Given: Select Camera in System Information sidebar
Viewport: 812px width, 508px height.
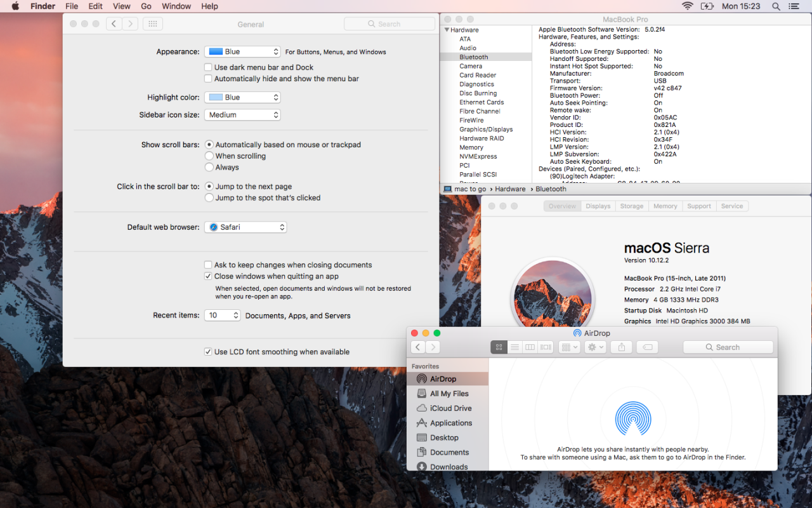Looking at the screenshot, I should (471, 66).
